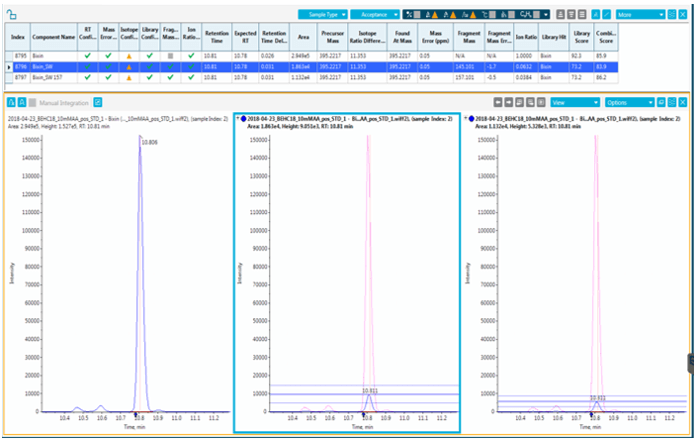The width and height of the screenshot is (696, 440).
Task: Click the retention time delta value 0.026
Action: point(268,56)
